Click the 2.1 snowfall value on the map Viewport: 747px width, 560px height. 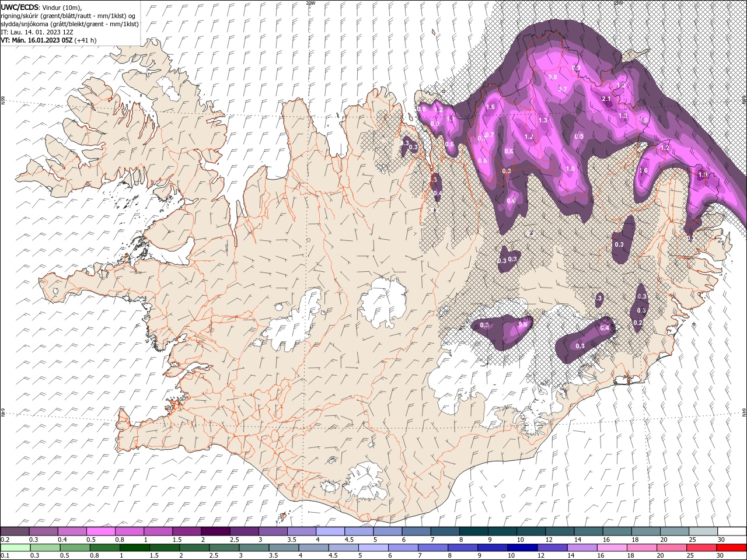click(x=606, y=99)
